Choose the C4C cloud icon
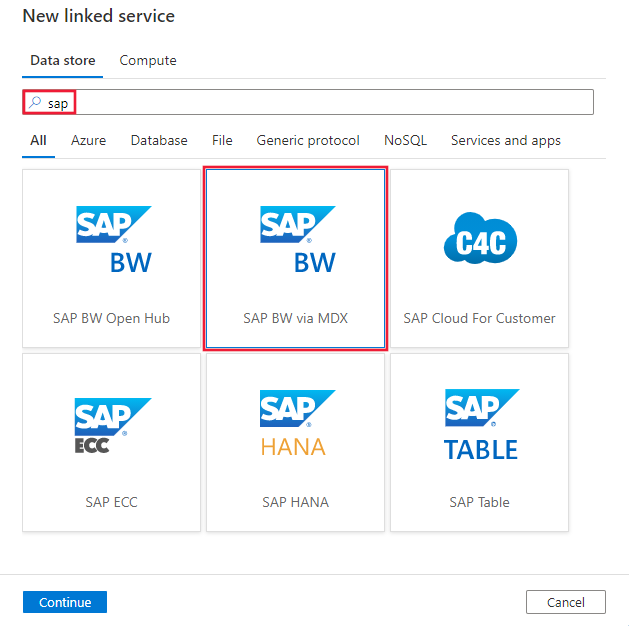The width and height of the screenshot is (629, 626). coord(480,241)
